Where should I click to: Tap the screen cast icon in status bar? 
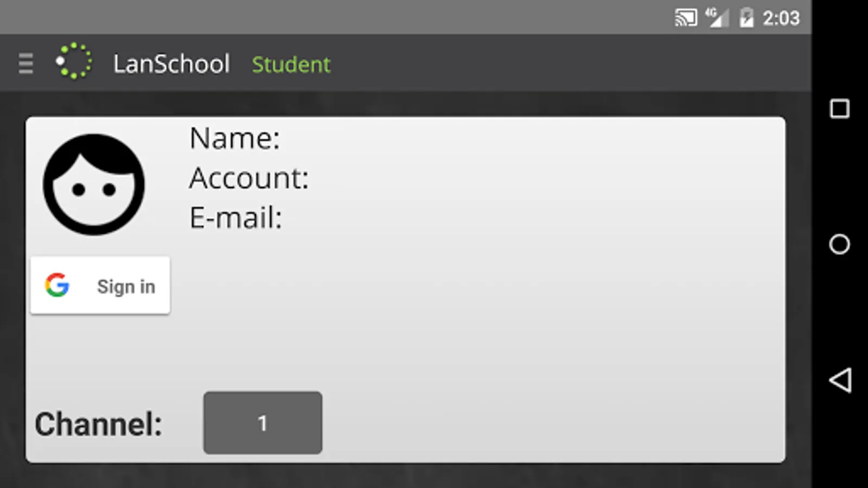tap(685, 18)
